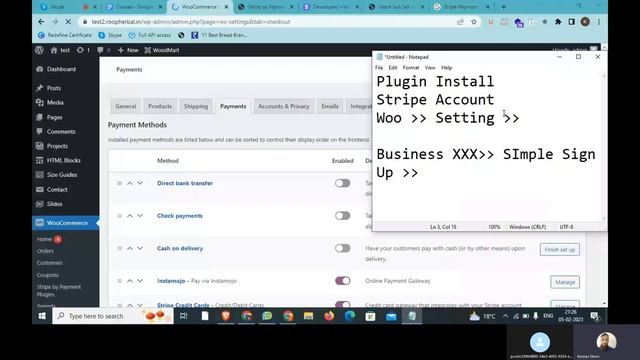Enable Check payments toggle
This screenshot has height=360, width=640.
tap(342, 216)
